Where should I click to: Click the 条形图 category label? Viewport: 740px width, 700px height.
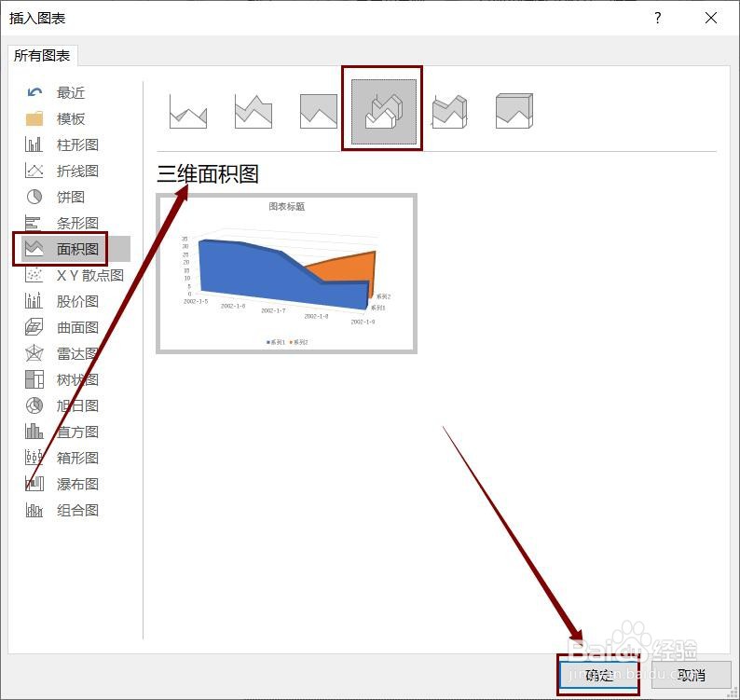coord(77,223)
